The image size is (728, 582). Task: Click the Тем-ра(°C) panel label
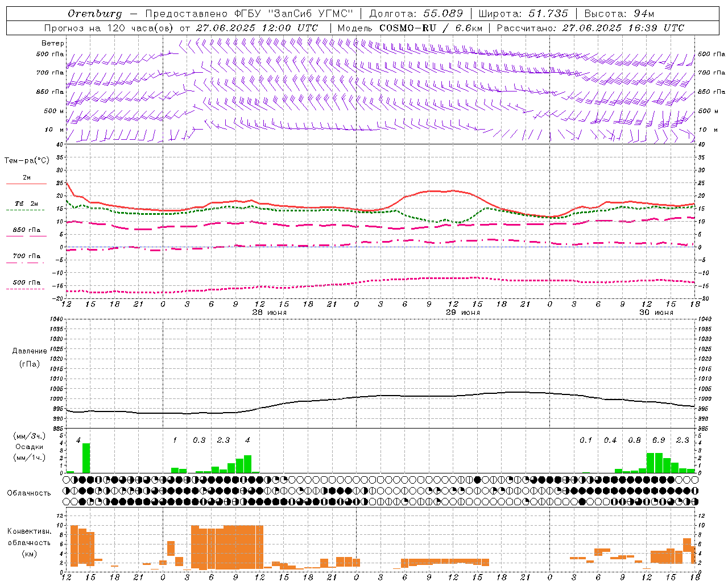click(x=27, y=161)
